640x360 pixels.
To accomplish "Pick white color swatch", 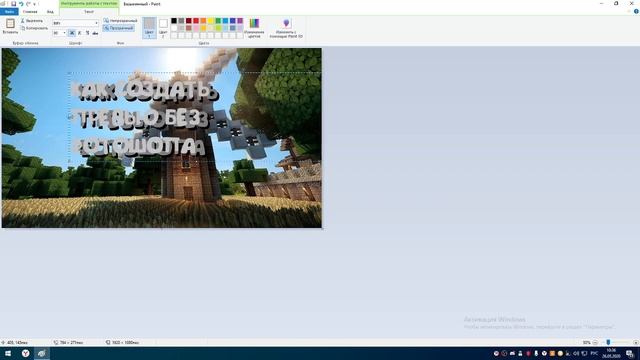I will pos(174,28).
